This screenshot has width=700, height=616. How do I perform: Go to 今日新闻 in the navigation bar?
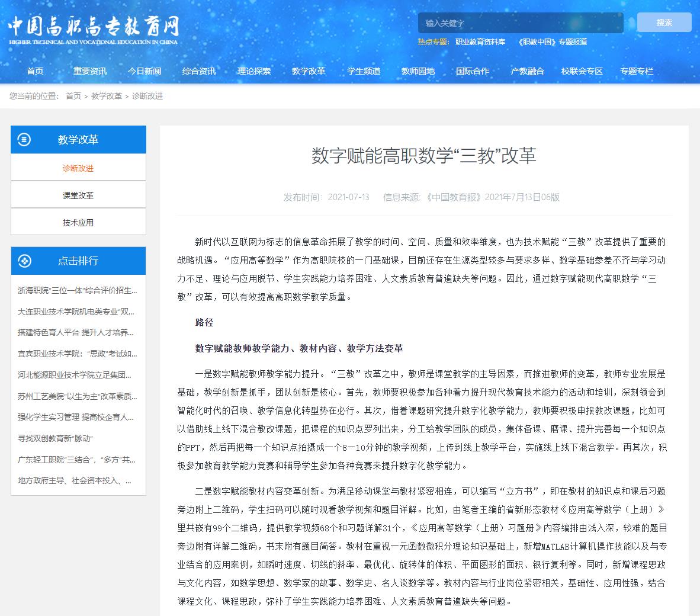pyautogui.click(x=145, y=71)
